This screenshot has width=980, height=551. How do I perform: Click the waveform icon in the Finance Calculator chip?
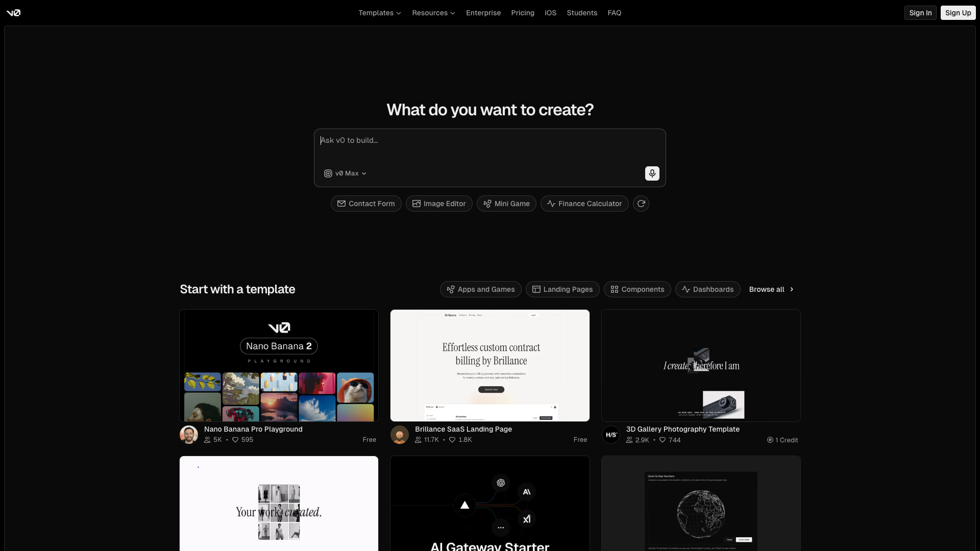click(x=552, y=204)
